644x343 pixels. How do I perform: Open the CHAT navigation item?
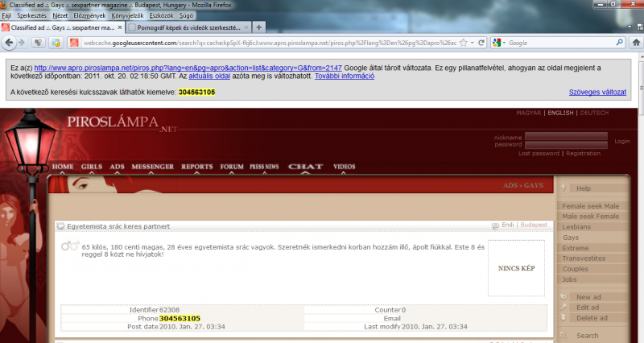[x=305, y=167]
